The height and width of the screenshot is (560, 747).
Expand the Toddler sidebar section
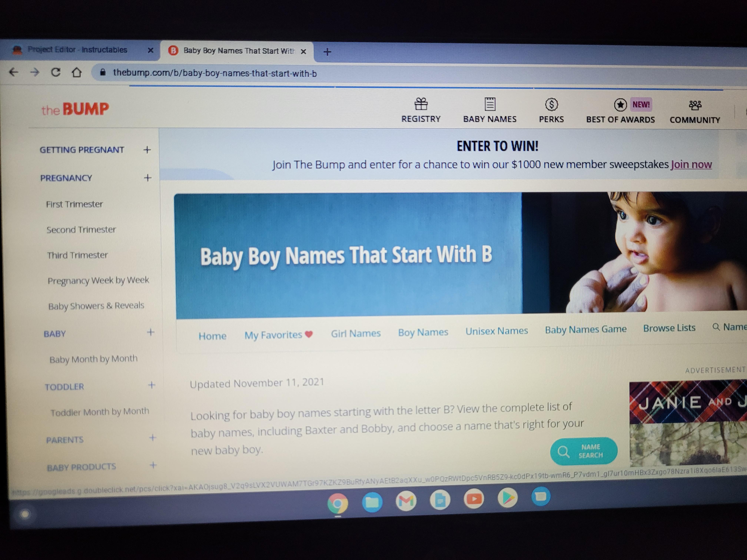152,385
